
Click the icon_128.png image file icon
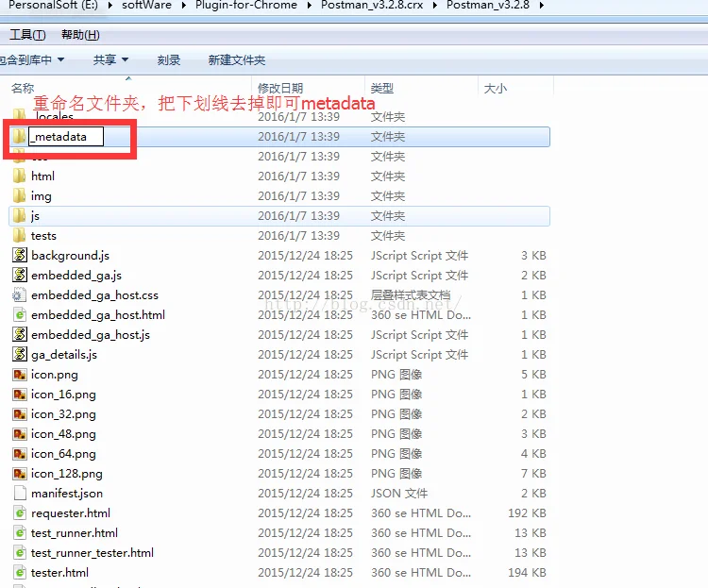pos(20,474)
